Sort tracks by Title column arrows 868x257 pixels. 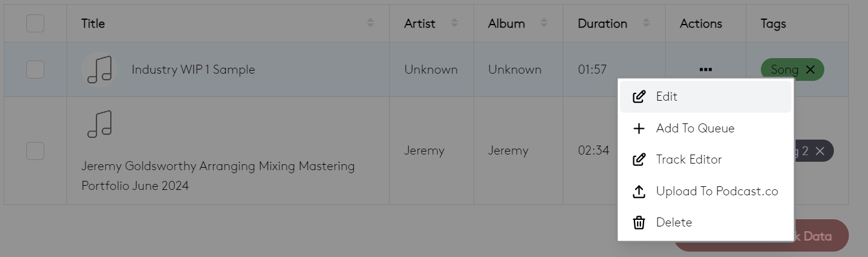point(371,23)
